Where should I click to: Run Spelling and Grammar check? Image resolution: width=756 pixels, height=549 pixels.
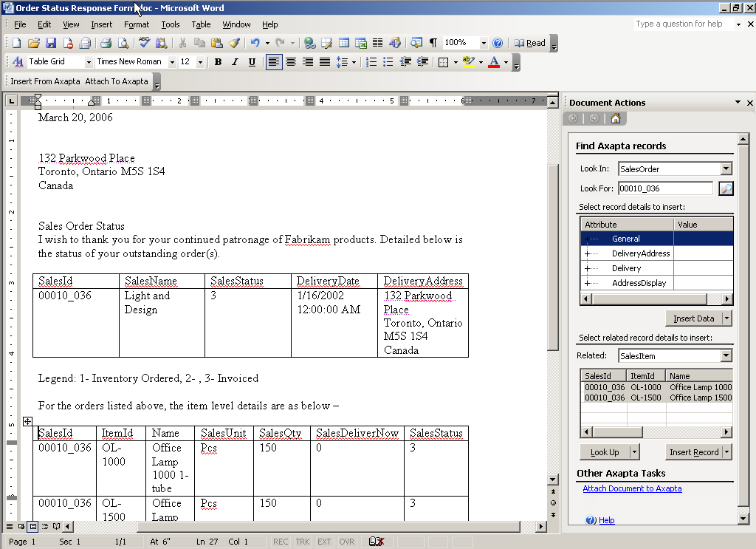(x=144, y=43)
